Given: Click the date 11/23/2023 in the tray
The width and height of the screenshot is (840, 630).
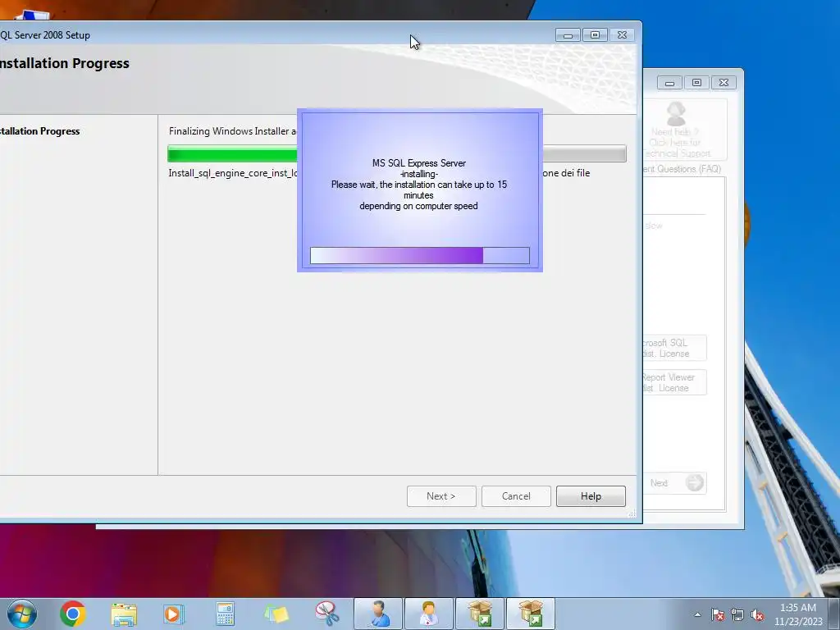Looking at the screenshot, I should [x=798, y=622].
